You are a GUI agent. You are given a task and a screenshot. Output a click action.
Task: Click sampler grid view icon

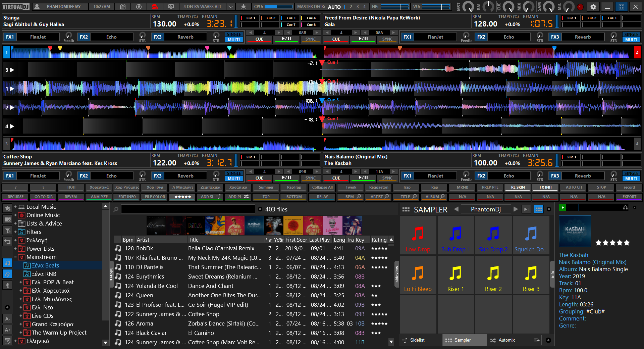coord(539,209)
